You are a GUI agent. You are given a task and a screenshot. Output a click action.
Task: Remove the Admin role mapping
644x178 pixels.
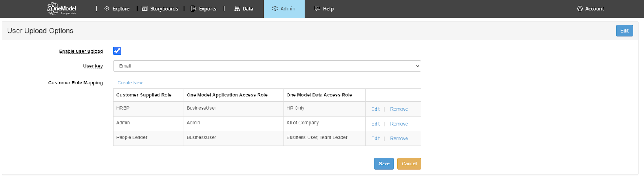tap(399, 124)
